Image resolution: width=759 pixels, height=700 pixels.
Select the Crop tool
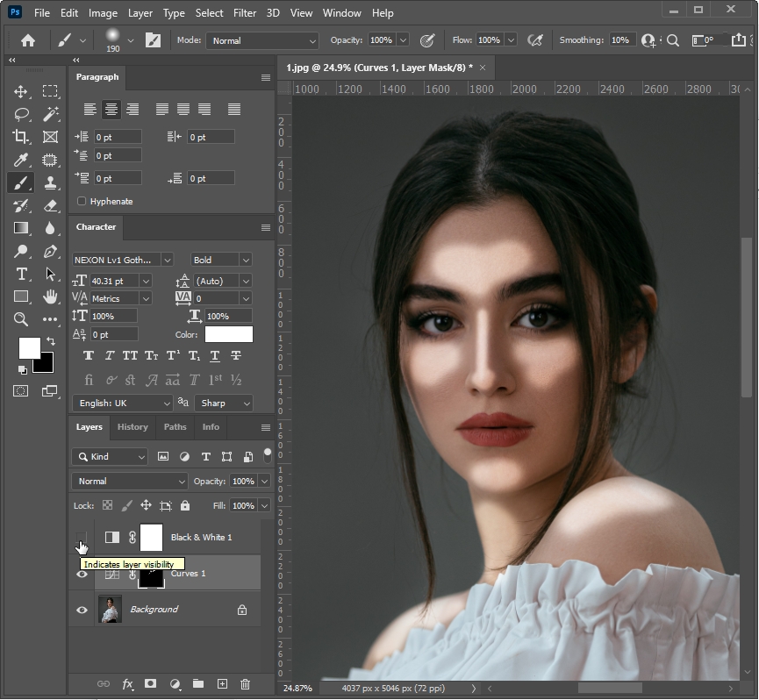pos(20,137)
